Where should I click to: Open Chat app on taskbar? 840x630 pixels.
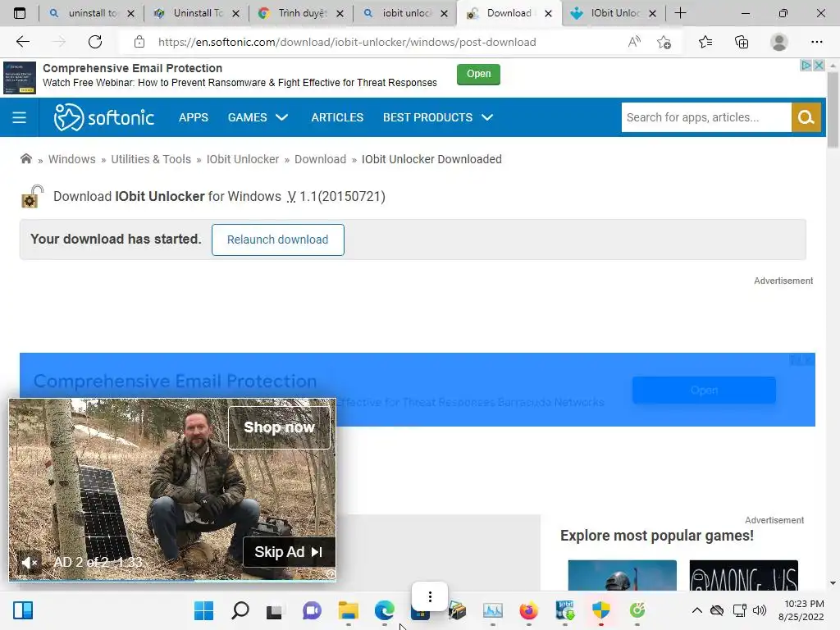(x=312, y=610)
